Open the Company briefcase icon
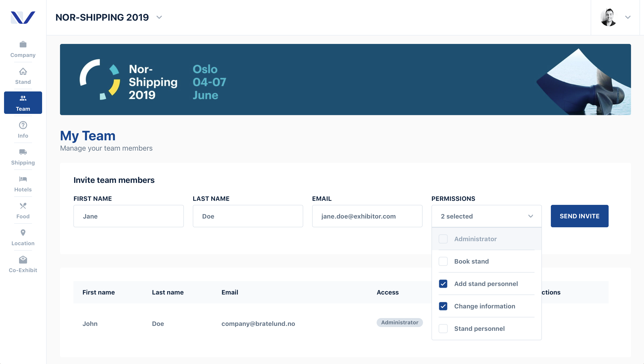This screenshot has width=644, height=364. [x=23, y=45]
